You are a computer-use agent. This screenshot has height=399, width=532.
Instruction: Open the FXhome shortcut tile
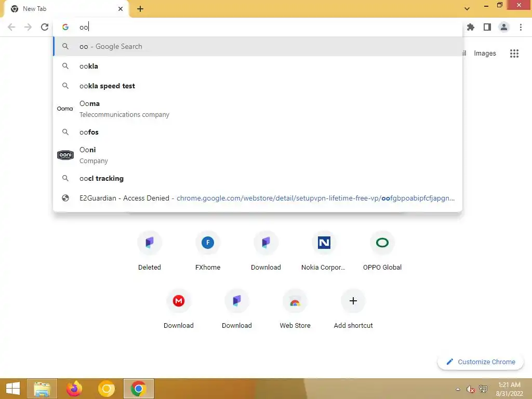point(208,251)
